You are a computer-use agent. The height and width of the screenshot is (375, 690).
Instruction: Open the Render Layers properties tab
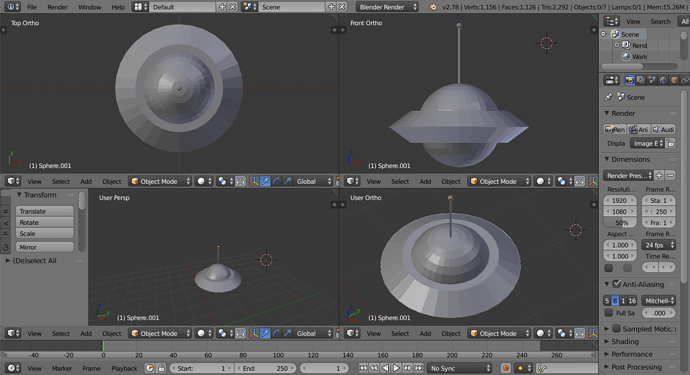coord(641,80)
